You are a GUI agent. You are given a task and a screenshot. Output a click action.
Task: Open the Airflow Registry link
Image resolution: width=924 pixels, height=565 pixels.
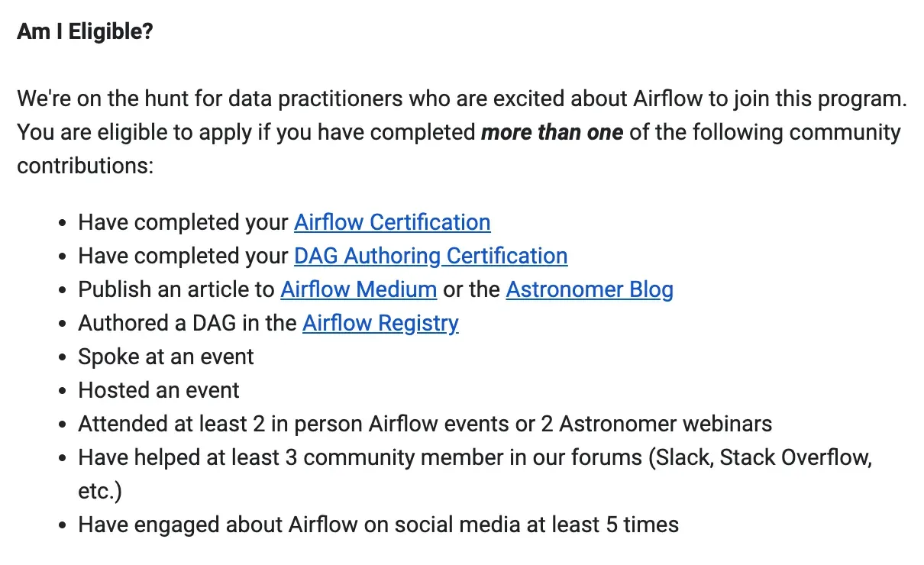[x=380, y=323]
